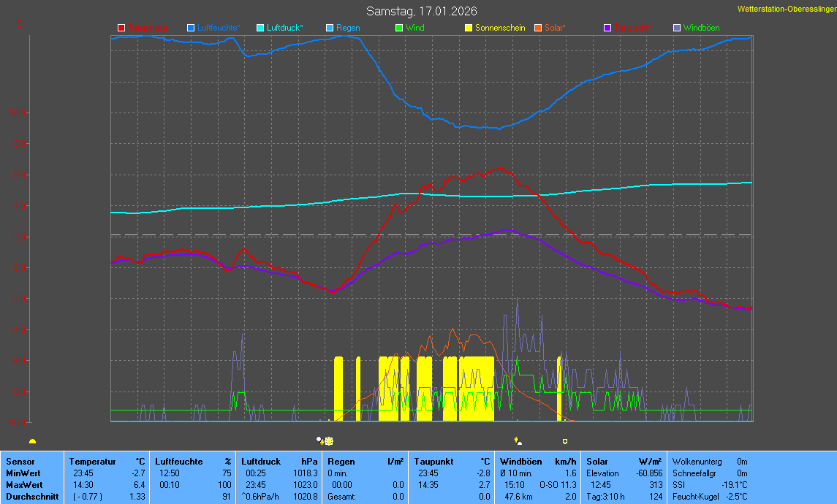This screenshot has height=504, width=837.
Task: Click the Solar column header
Action: point(596,462)
